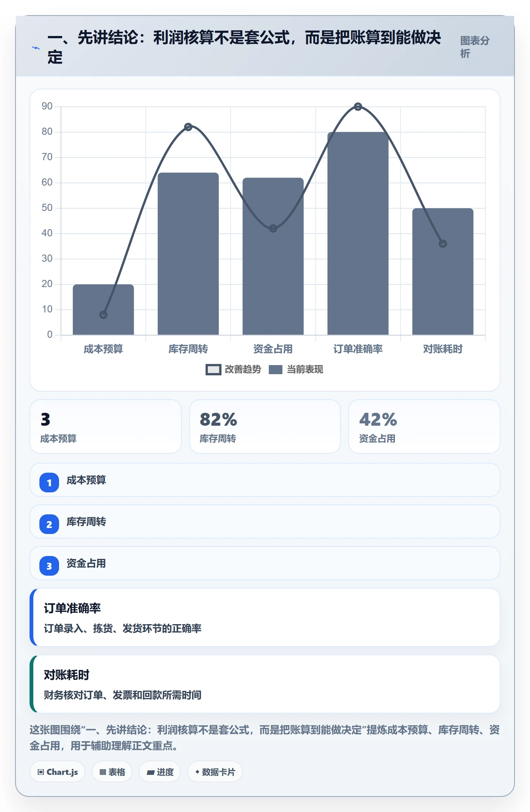530x812 pixels.
Task: Select the 数据卡片 tag
Action: (215, 772)
